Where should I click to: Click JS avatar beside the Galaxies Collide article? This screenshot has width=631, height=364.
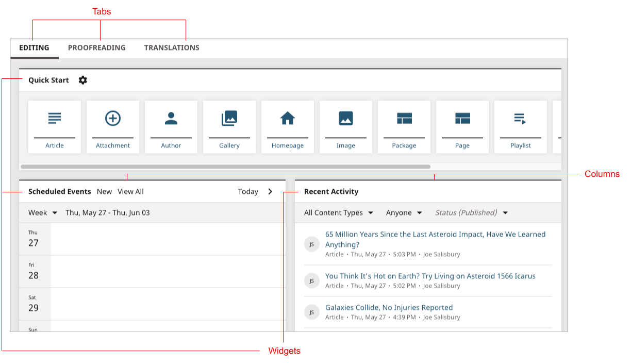pyautogui.click(x=311, y=312)
